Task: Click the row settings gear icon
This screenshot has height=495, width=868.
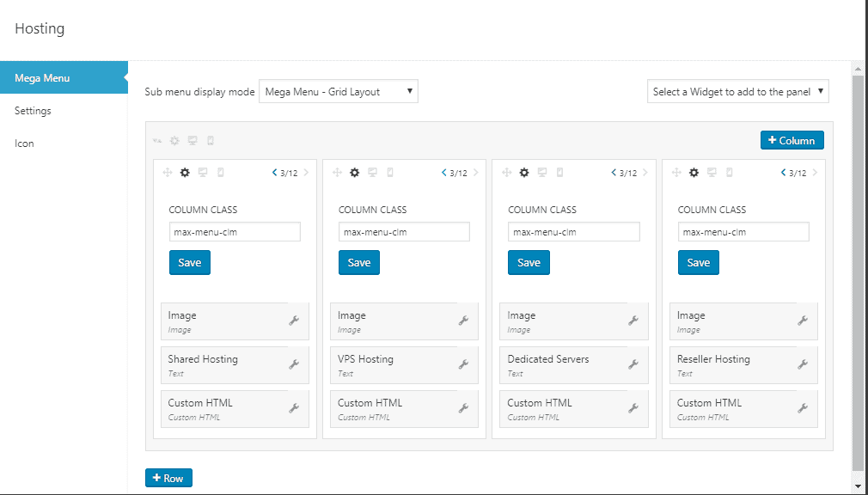Action: click(175, 141)
